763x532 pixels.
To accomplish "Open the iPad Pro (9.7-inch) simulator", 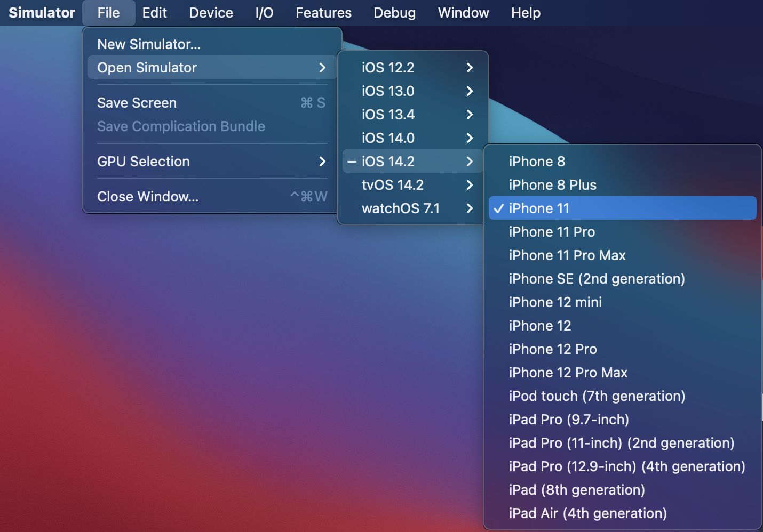I will tap(623, 420).
